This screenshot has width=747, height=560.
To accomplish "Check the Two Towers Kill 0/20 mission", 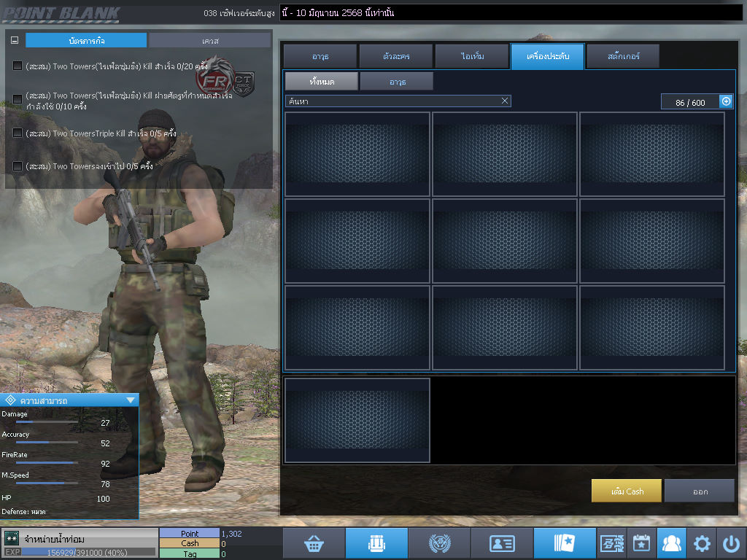I will [x=18, y=66].
